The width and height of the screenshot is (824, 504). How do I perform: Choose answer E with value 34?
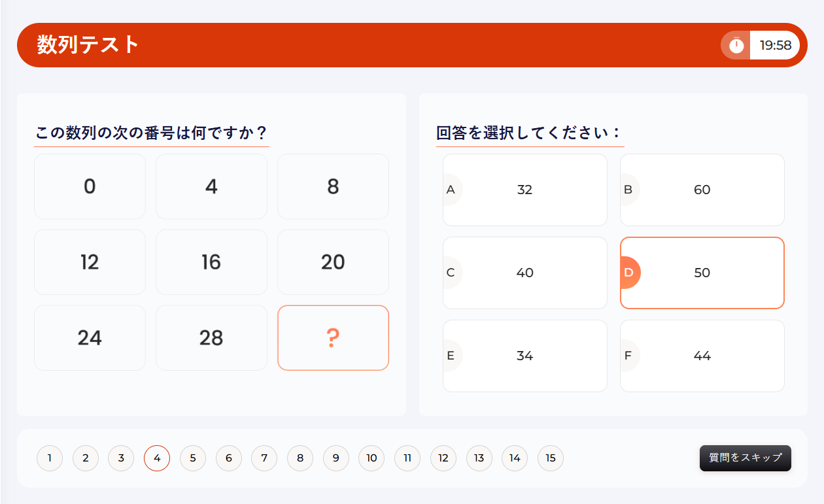tap(524, 356)
